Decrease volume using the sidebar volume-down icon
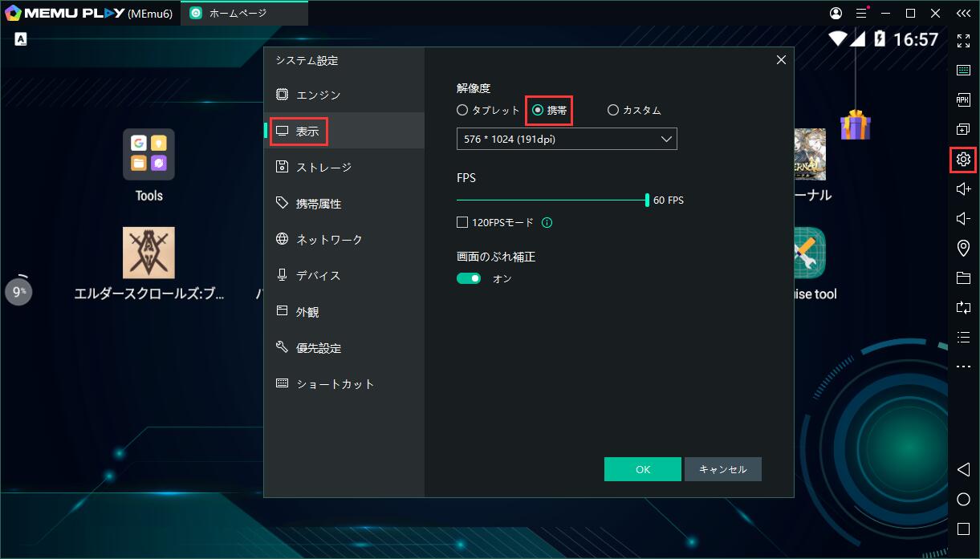The height and width of the screenshot is (559, 980). coord(963,217)
